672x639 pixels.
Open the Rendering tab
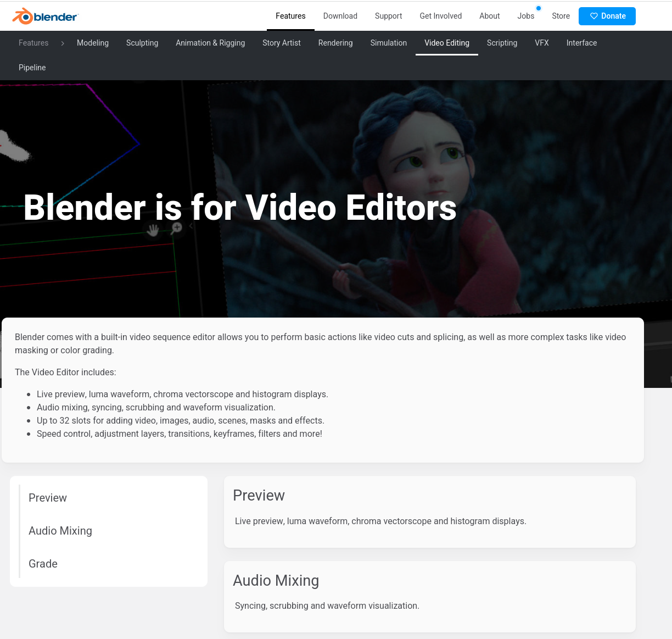tap(335, 43)
